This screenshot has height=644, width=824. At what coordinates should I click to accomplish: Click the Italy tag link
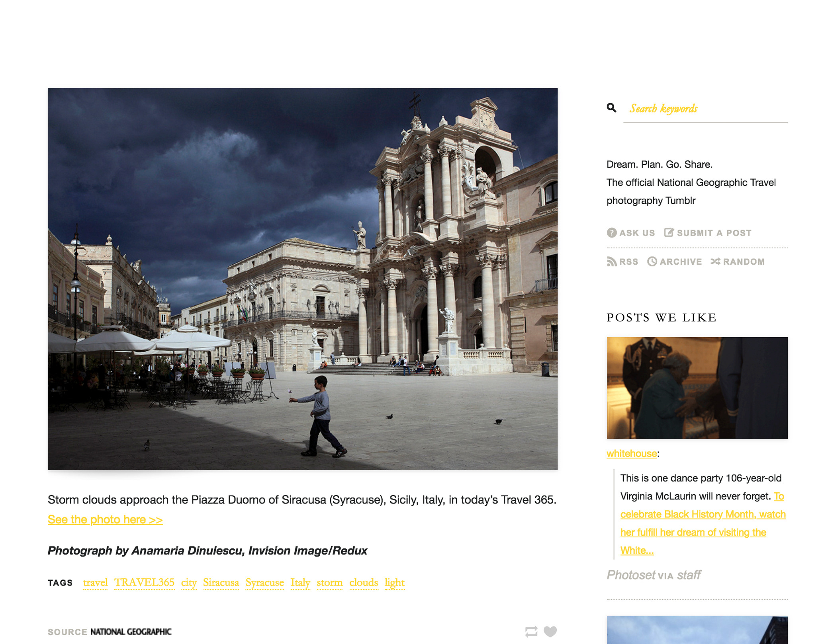(300, 582)
